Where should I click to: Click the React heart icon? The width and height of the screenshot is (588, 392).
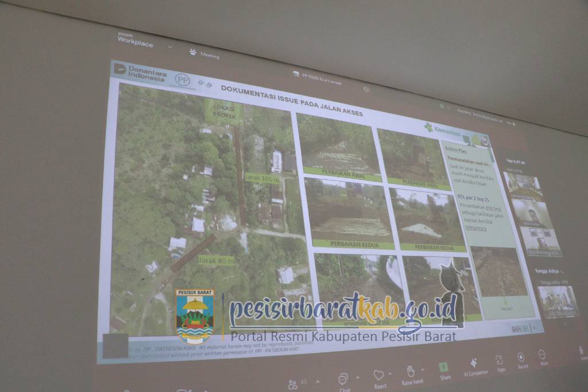coord(378,375)
